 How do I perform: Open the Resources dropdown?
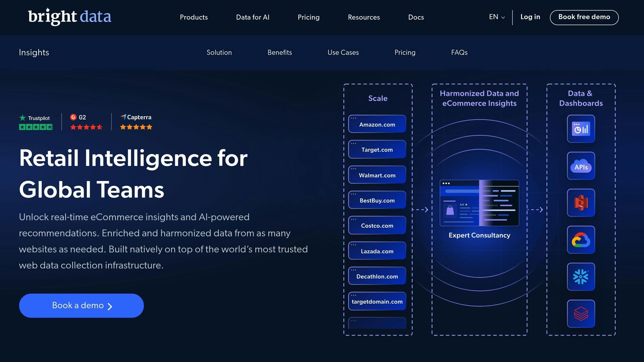[364, 17]
